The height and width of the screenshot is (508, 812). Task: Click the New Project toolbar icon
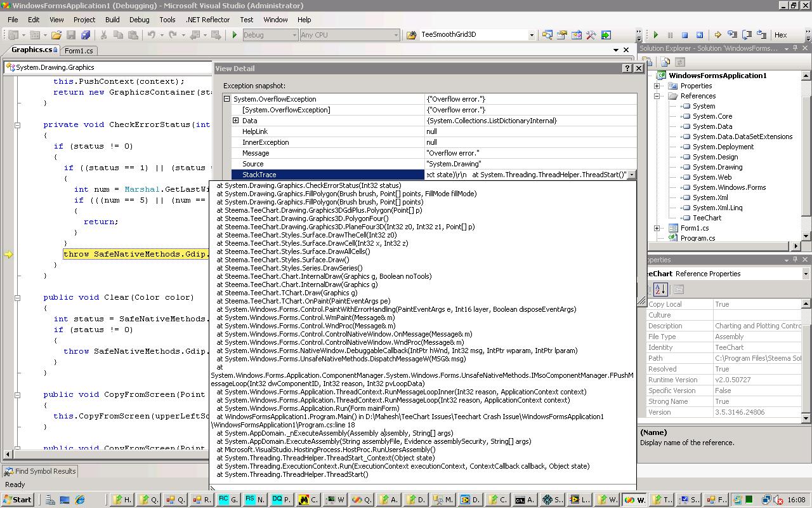(13, 35)
